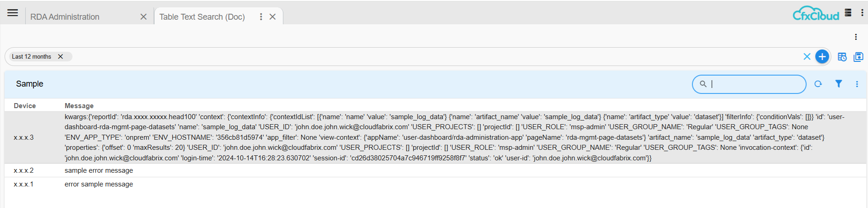Remove the Last 12 months filter chip

pyautogui.click(x=61, y=56)
